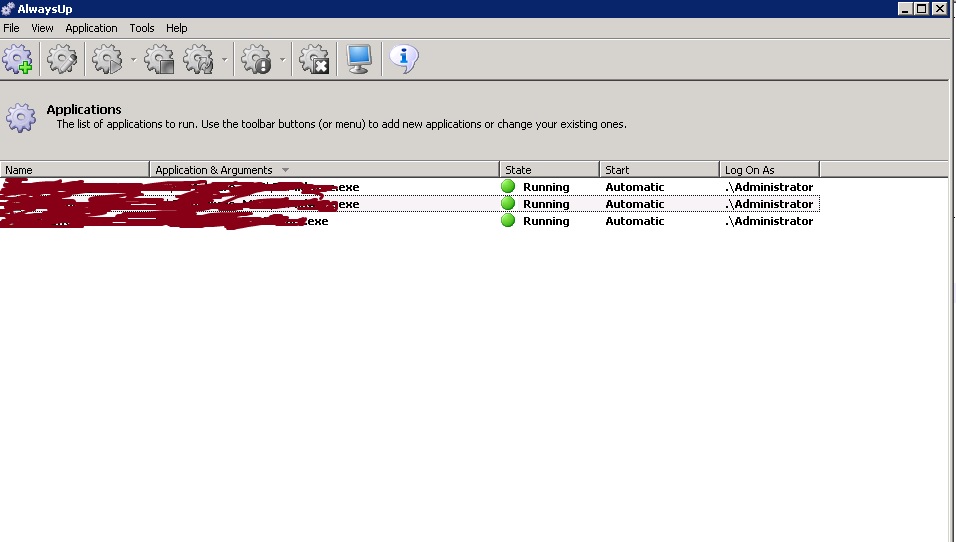Open the Application menu
The width and height of the screenshot is (956, 542).
(x=91, y=28)
